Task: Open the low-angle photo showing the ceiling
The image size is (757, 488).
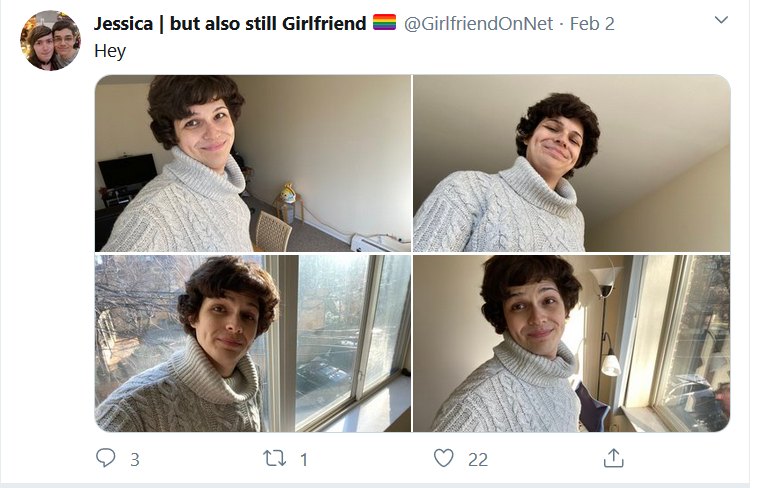Action: click(572, 163)
